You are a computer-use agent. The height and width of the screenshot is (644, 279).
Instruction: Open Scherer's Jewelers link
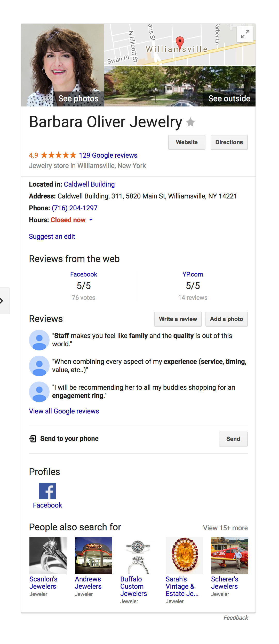tap(225, 583)
